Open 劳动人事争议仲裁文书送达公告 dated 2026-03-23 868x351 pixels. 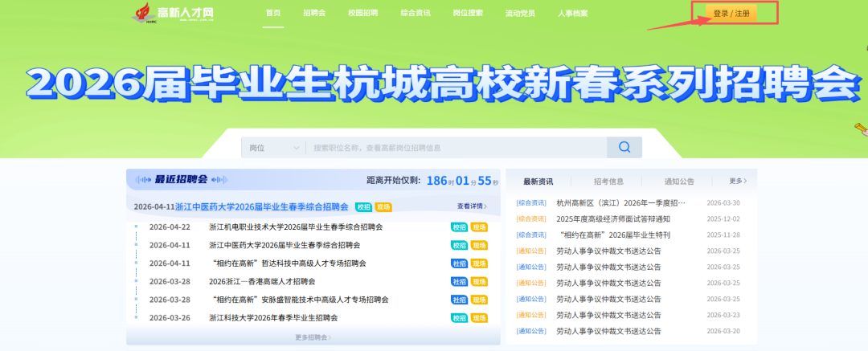(x=608, y=316)
